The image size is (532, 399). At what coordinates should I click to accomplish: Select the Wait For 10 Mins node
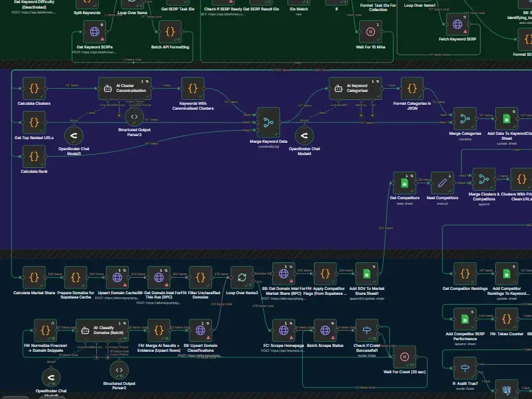(370, 31)
